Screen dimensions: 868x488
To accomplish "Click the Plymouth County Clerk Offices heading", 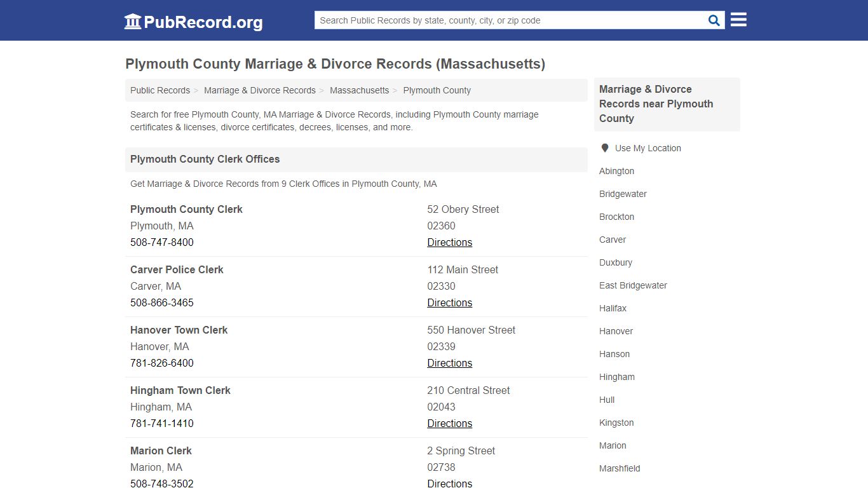I will tap(205, 159).
